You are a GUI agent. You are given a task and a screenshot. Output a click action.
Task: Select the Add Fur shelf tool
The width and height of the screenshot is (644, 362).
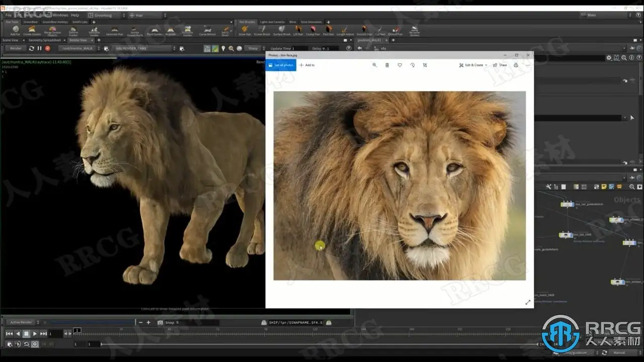pyautogui.click(x=15, y=30)
